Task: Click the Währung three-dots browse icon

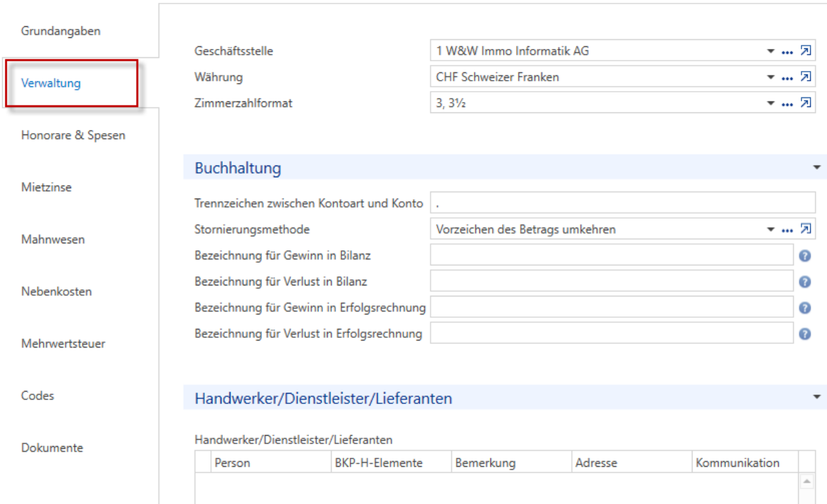Action: click(788, 77)
